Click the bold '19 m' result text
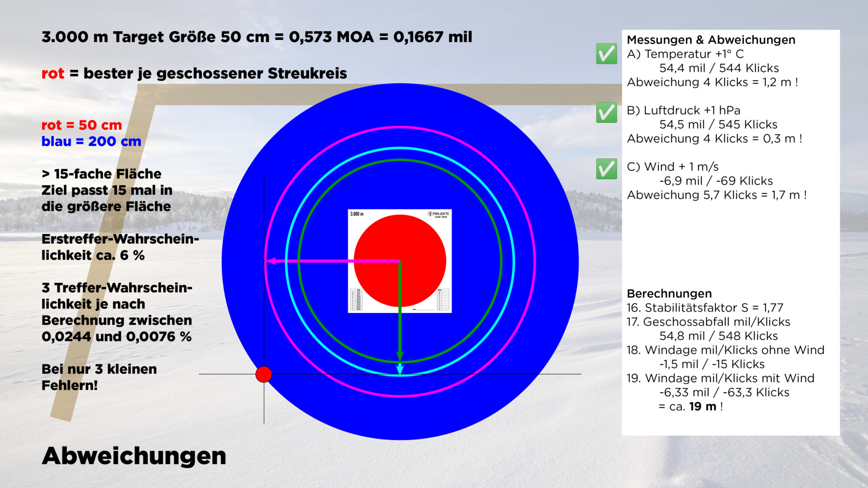Image resolution: width=868 pixels, height=488 pixels. [702, 406]
